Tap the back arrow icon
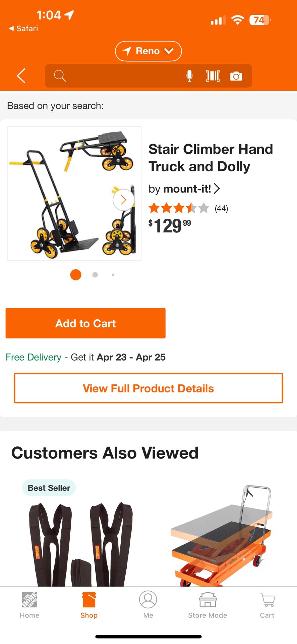The height and width of the screenshot is (644, 297). point(21,75)
